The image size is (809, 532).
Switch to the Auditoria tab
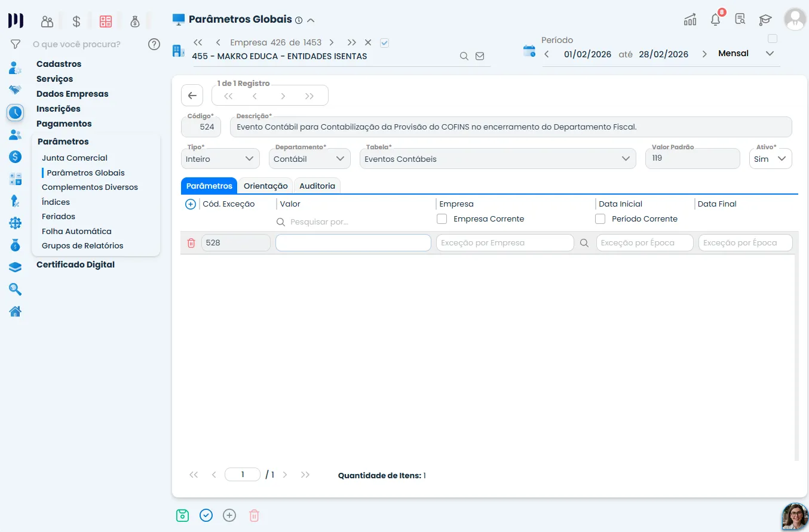(x=317, y=186)
